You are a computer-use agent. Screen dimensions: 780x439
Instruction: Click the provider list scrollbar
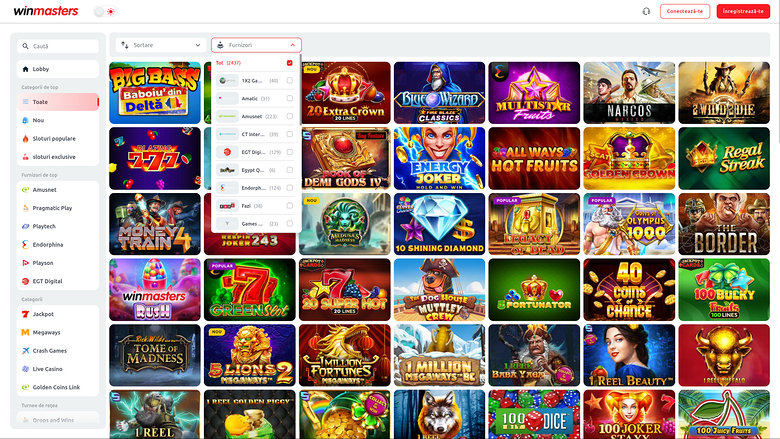click(300, 89)
